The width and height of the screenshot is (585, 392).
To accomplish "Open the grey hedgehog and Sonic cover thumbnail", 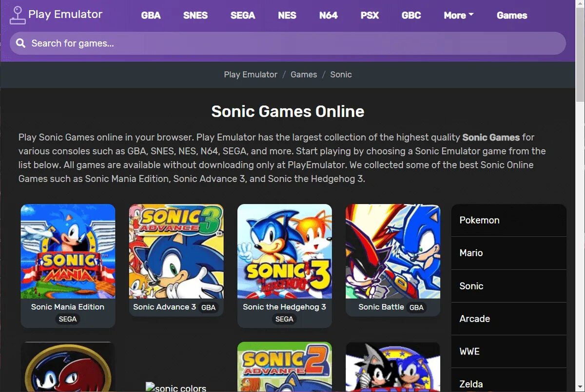I will coord(393,367).
